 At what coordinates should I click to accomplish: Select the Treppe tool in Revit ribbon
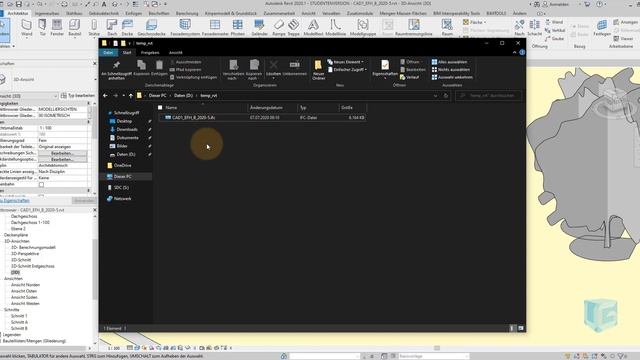(293, 28)
